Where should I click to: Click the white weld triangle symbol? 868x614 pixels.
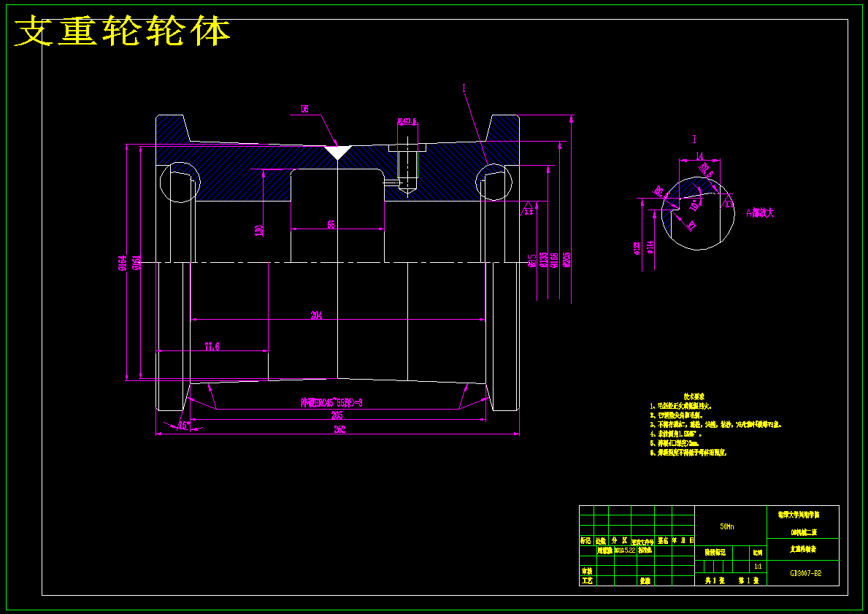(338, 153)
